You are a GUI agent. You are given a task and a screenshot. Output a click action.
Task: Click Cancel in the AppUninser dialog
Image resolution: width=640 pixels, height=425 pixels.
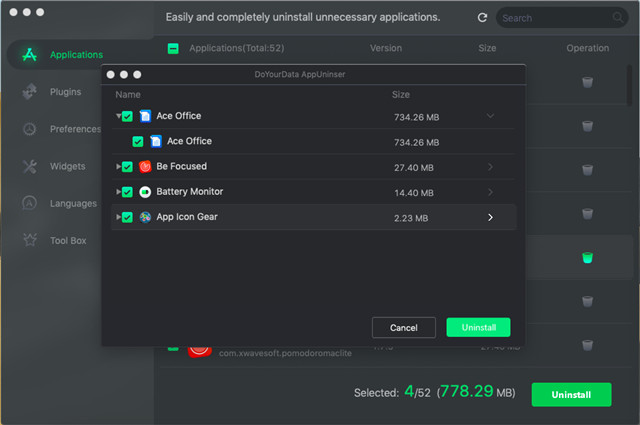coord(404,327)
